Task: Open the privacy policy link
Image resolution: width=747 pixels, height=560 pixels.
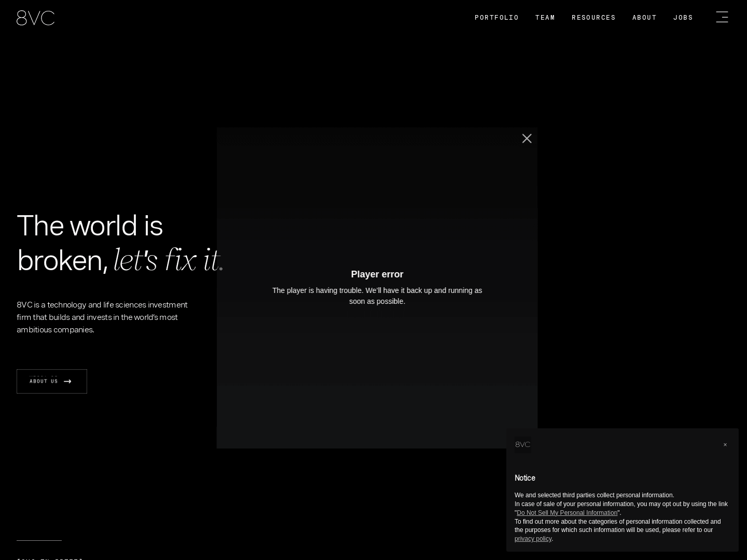Action: click(x=533, y=539)
